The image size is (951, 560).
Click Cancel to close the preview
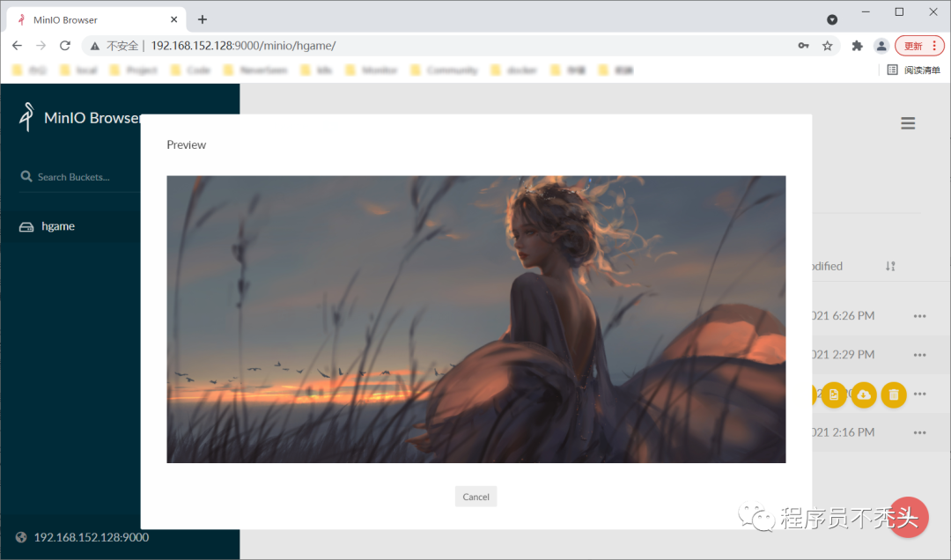[475, 497]
